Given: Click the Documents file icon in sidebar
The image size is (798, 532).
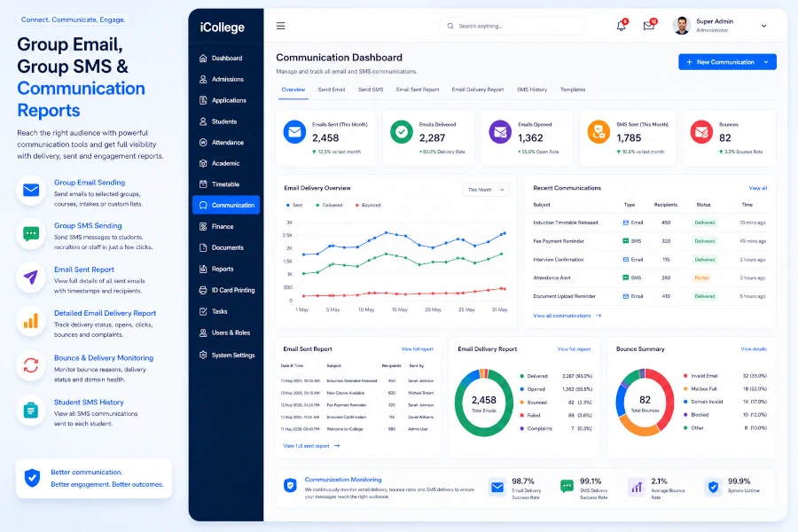Looking at the screenshot, I should click(x=203, y=248).
